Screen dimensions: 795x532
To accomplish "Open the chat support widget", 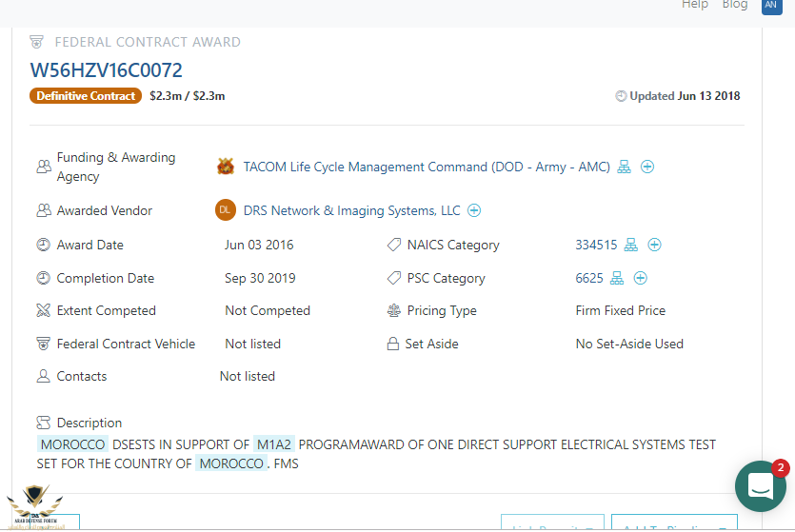I will click(x=760, y=486).
